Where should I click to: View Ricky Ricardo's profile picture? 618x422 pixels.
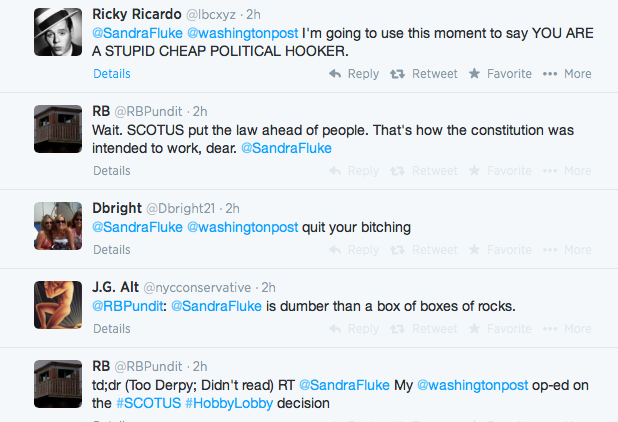(58, 32)
